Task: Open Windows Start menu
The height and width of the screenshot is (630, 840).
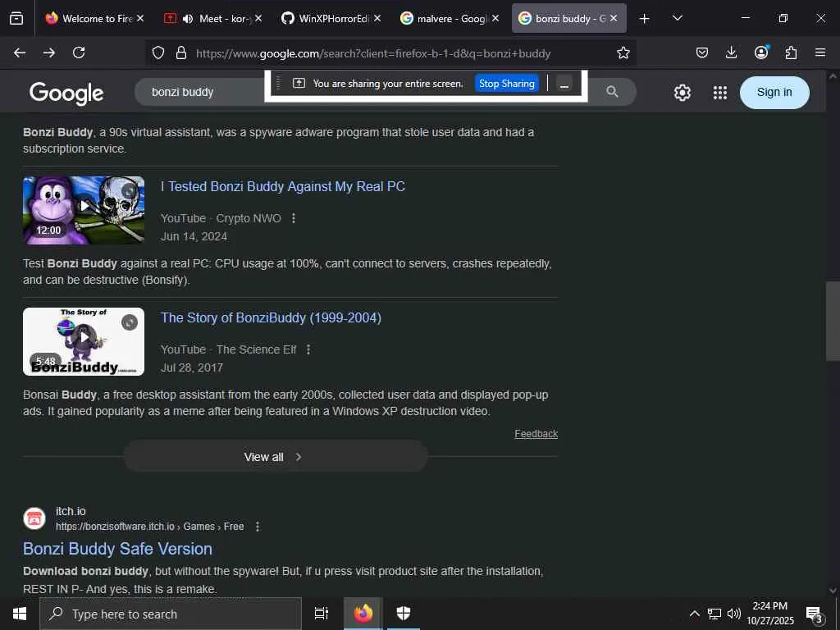Action: pyautogui.click(x=20, y=614)
